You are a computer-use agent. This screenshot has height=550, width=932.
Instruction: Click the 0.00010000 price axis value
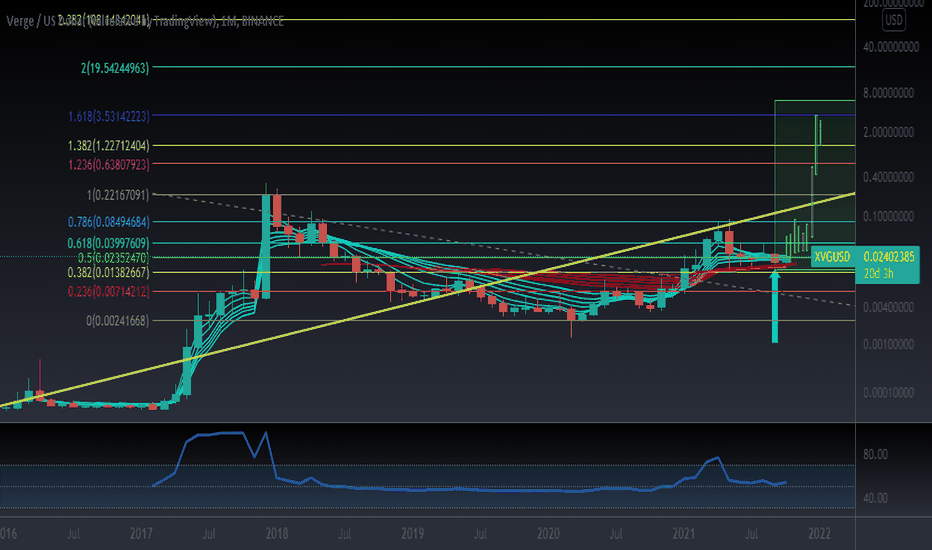[889, 393]
